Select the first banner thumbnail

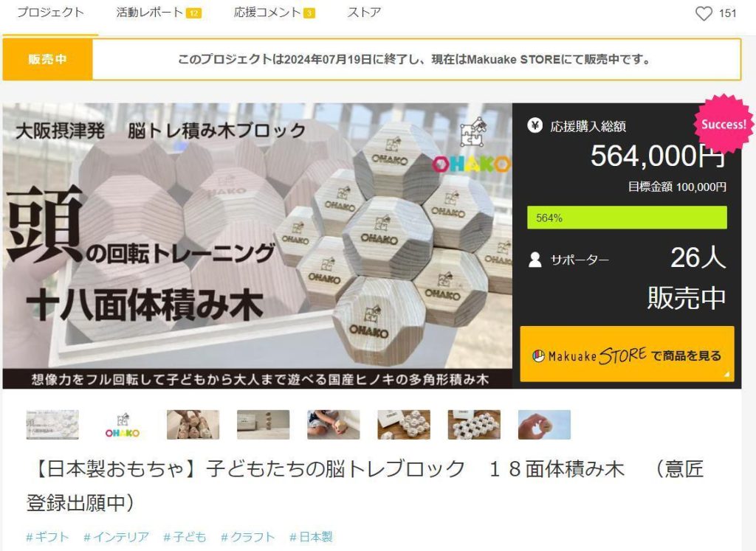tap(52, 425)
